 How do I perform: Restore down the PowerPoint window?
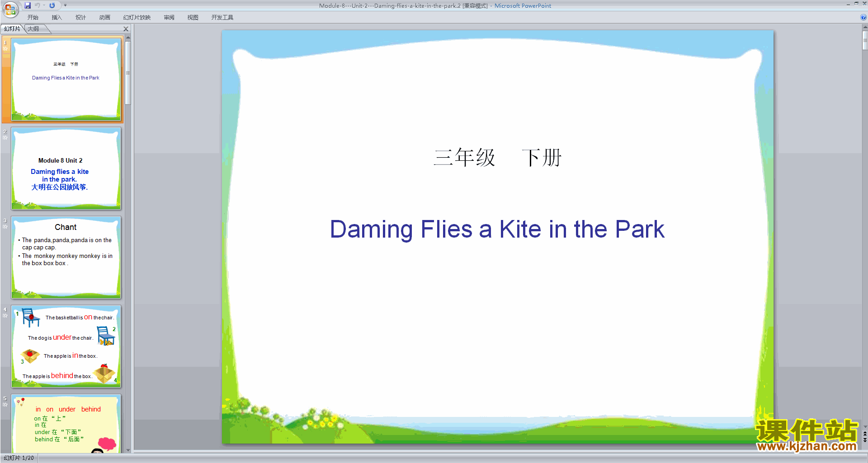point(856,4)
